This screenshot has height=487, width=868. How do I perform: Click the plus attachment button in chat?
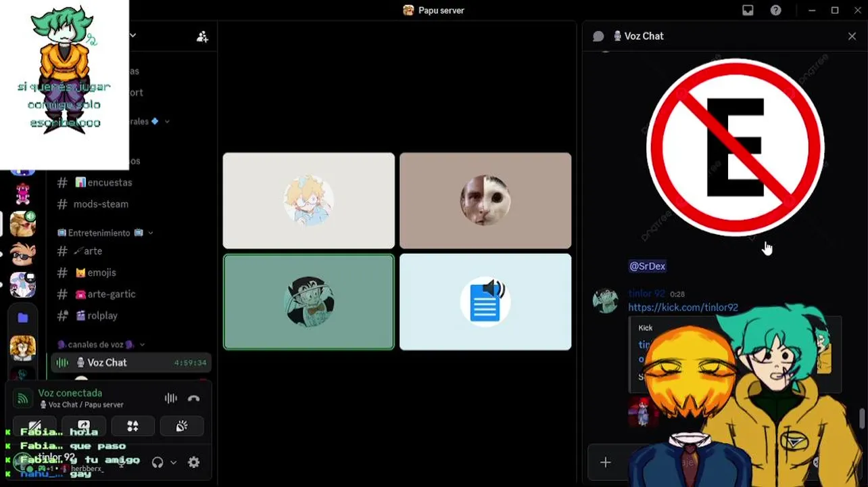point(605,463)
